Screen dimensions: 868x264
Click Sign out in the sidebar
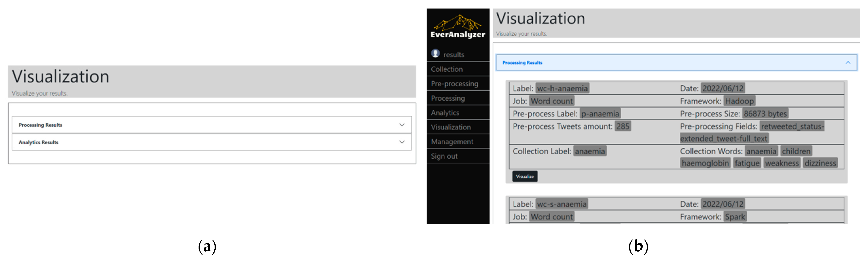444,156
